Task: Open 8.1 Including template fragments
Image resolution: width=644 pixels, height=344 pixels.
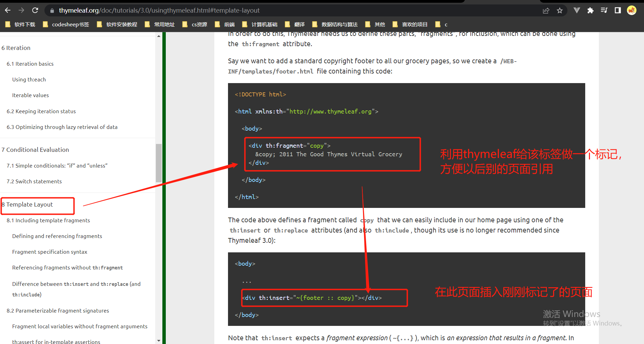Action: [48, 220]
